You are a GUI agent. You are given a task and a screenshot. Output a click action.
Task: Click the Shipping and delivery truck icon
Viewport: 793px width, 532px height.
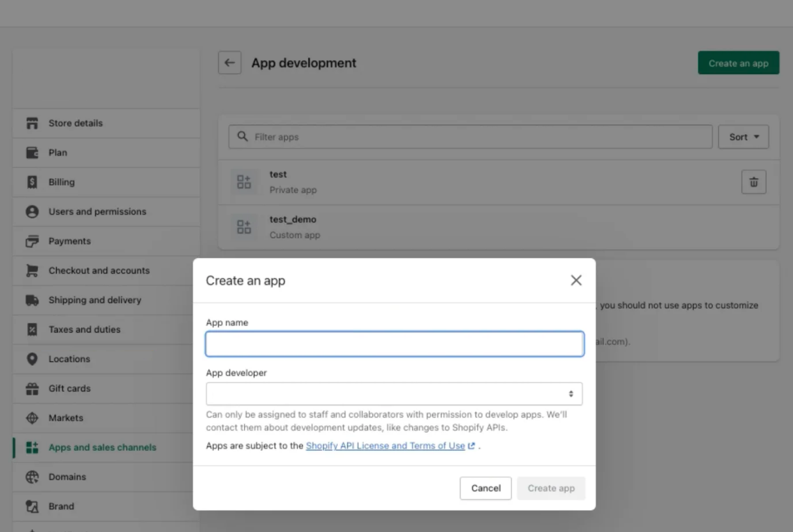32,300
